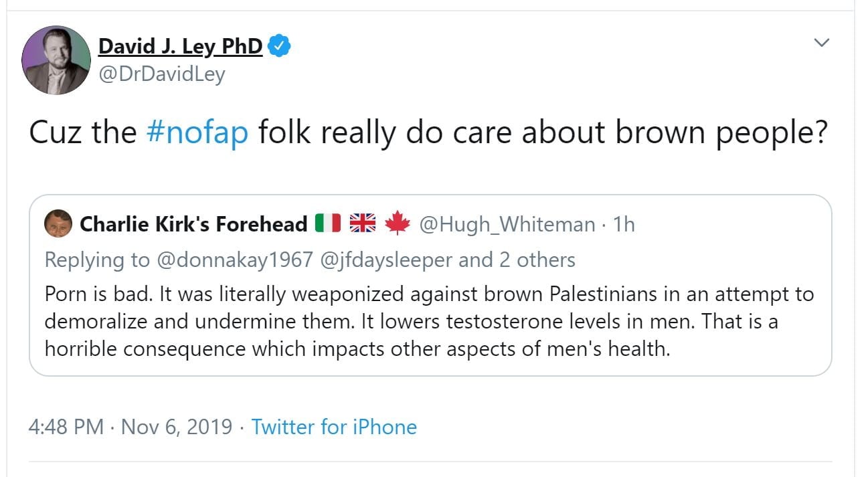Click the red maple leaf emoji
Screen dimensions: 868x477
tap(397, 223)
